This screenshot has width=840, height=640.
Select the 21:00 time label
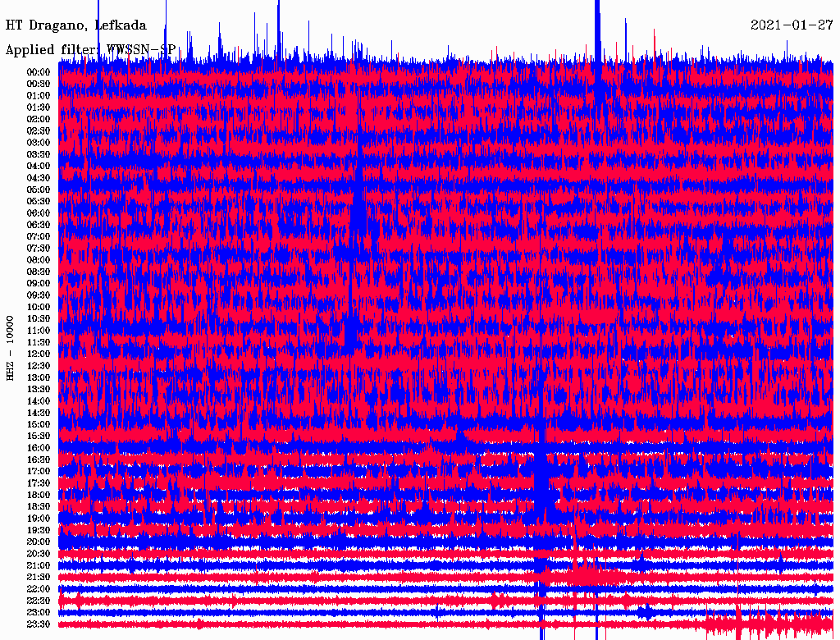pos(39,565)
